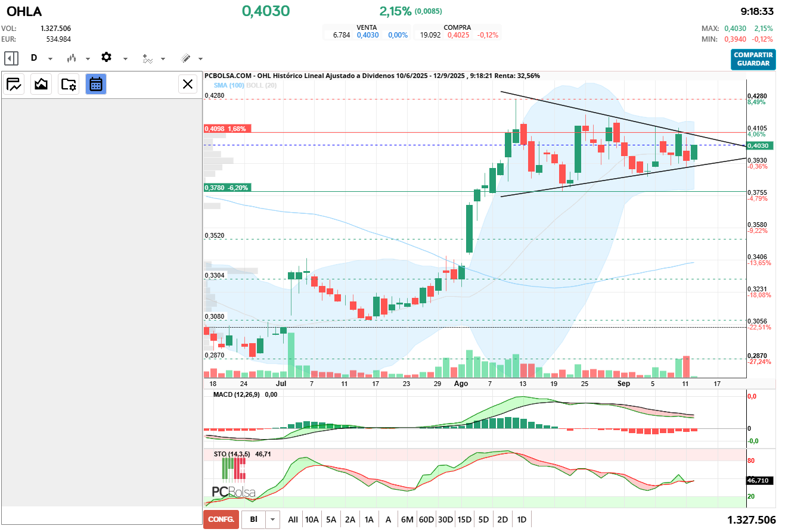Click the MAX value 0,4030
Screen dimensions: 785x532
[x=735, y=29]
